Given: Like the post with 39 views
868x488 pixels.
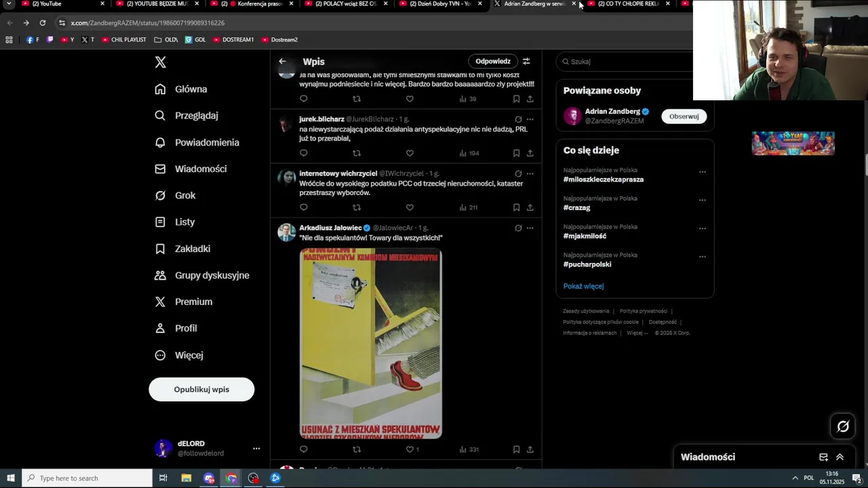Looking at the screenshot, I should tap(410, 99).
